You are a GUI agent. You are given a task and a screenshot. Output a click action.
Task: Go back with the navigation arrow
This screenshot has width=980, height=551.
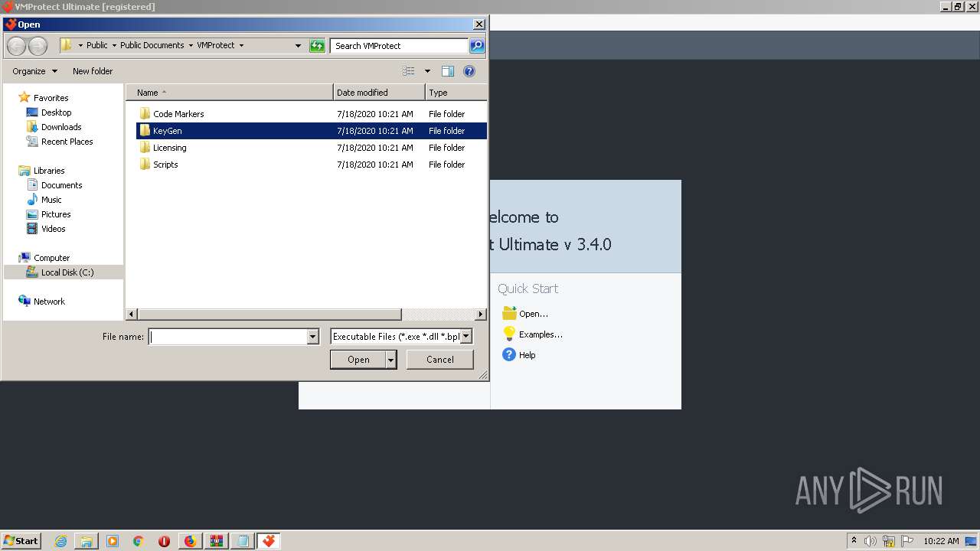16,46
